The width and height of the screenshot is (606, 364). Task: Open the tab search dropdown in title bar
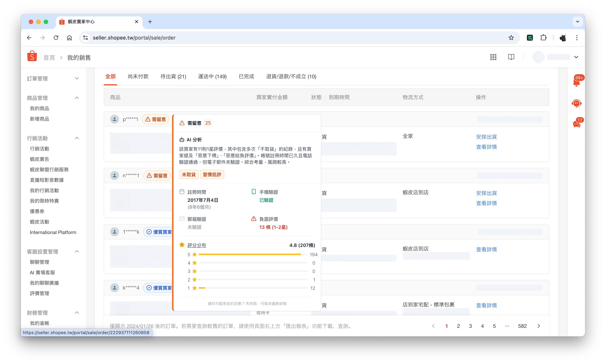[577, 22]
